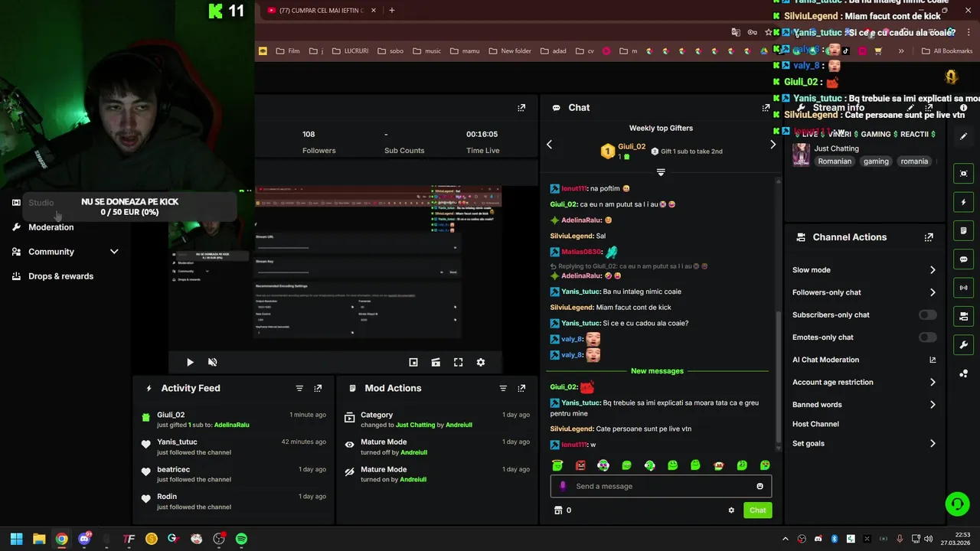Open All Bookmarks folder
Image resolution: width=980 pixels, height=551 pixels.
[x=946, y=51]
